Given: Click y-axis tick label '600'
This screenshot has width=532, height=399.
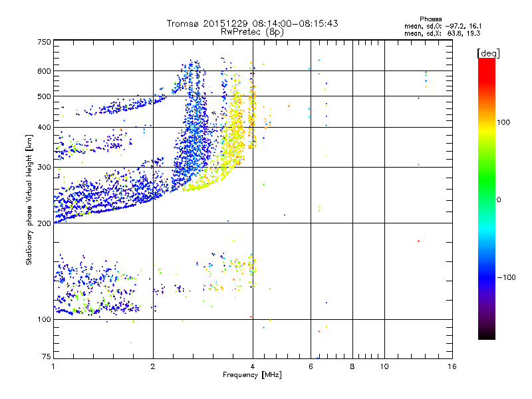Looking at the screenshot, I should coord(44,71).
